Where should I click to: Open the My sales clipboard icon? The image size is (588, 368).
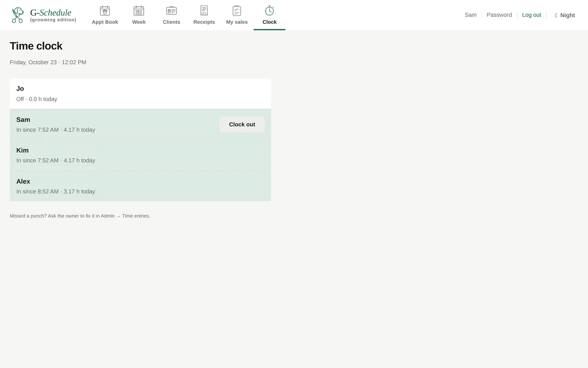237,11
